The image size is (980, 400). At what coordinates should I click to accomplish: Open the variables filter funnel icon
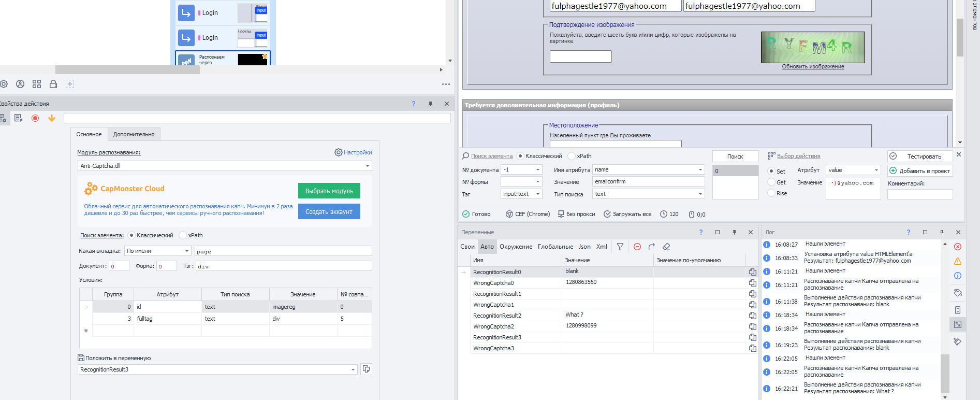coord(620,247)
